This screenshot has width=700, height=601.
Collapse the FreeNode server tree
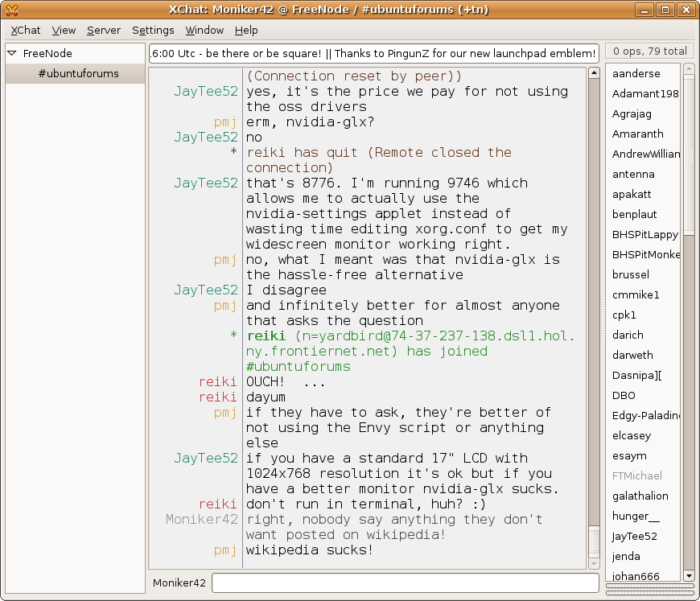tap(12, 54)
